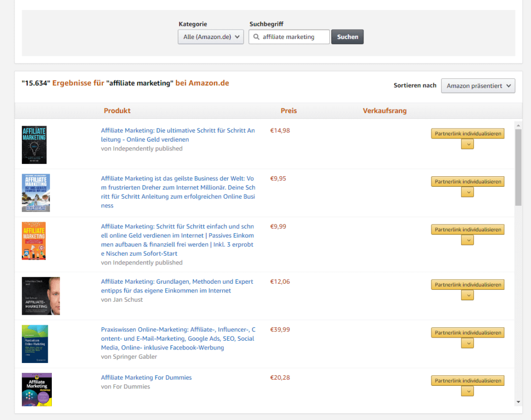Click the magnifier icon in search field
Viewport: 531px width, 420px height.
(256, 37)
